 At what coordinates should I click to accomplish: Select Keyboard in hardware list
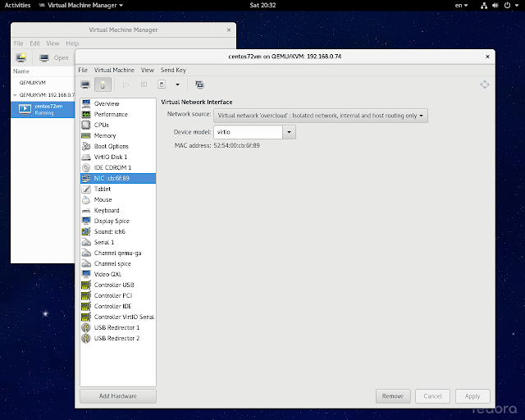coord(118,210)
